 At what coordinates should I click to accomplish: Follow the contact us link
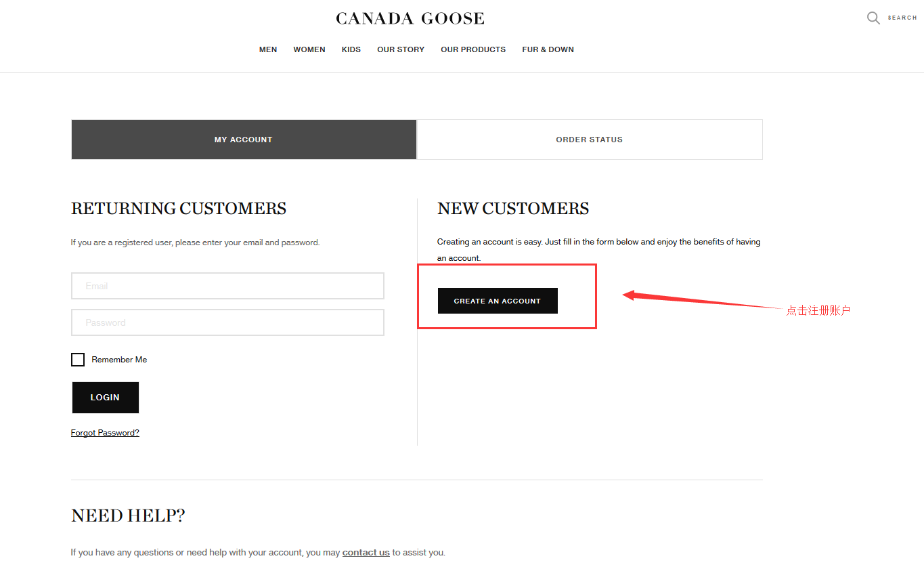[366, 552]
